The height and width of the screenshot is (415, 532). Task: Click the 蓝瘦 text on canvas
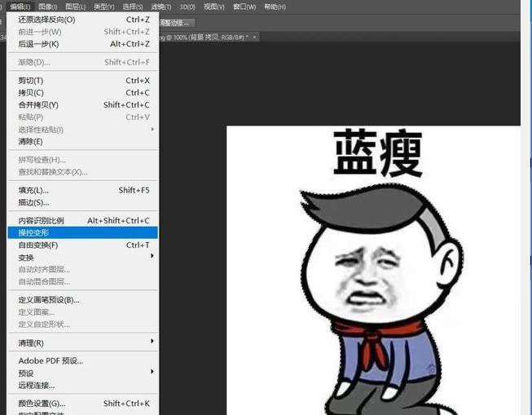(378, 152)
